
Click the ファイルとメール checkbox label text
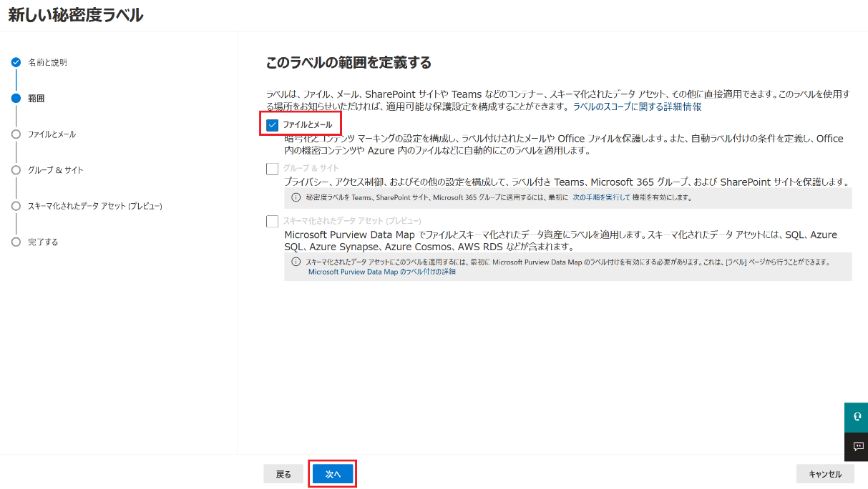[x=307, y=124]
